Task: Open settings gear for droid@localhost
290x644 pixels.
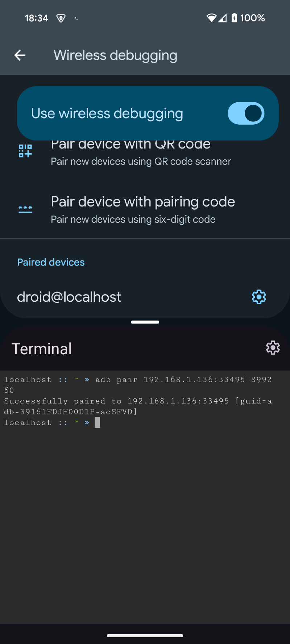Action: [x=259, y=297]
